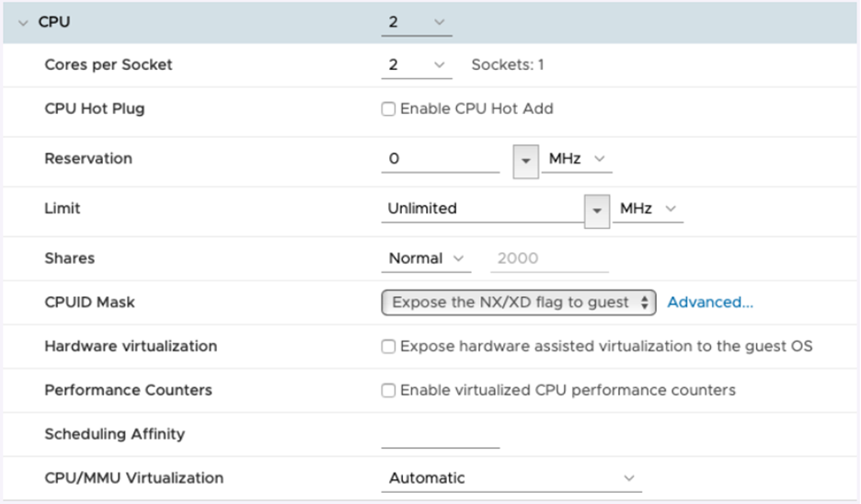Enable virtualized CPU performance counters

click(389, 391)
